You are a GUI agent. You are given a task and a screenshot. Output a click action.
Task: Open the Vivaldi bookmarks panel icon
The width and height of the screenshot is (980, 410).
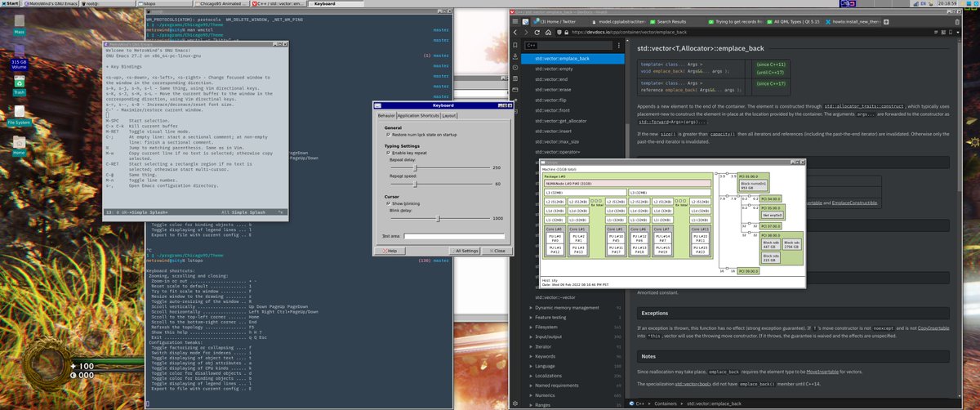pyautogui.click(x=514, y=45)
